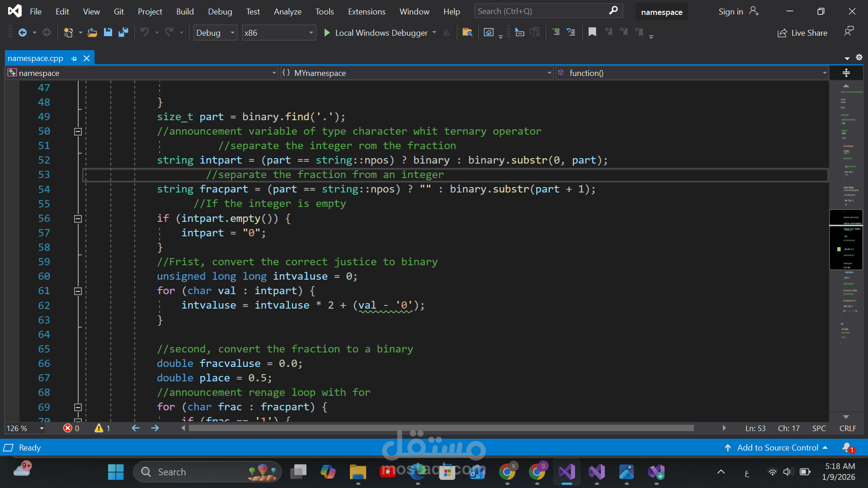The width and height of the screenshot is (868, 488).
Task: Toggle pin on namespace.cpp tab
Action: click(x=74, y=58)
